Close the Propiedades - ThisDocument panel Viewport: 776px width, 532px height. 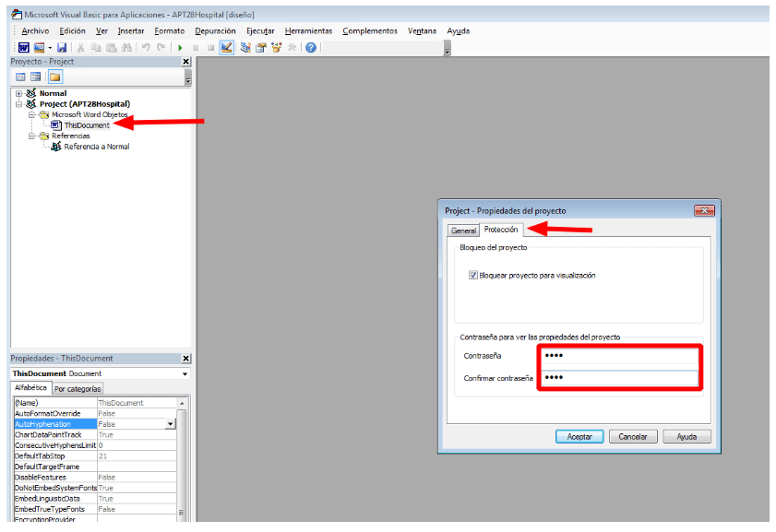coord(186,359)
